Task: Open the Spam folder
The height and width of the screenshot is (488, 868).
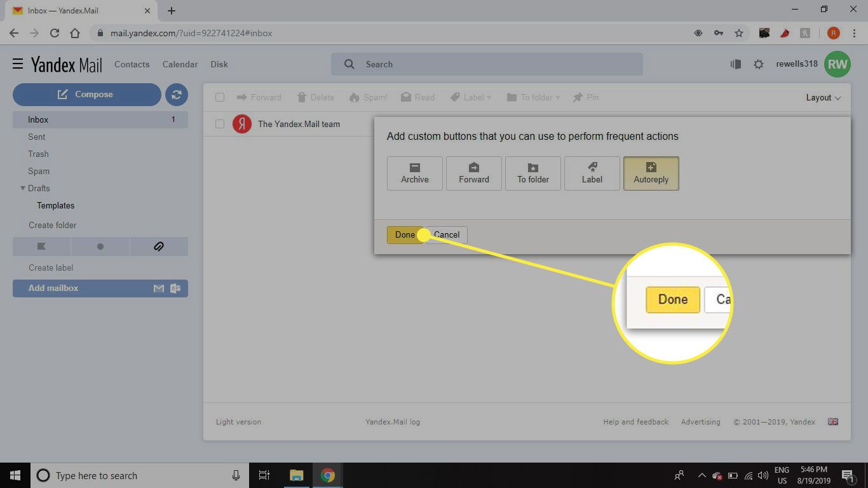Action: [x=39, y=171]
